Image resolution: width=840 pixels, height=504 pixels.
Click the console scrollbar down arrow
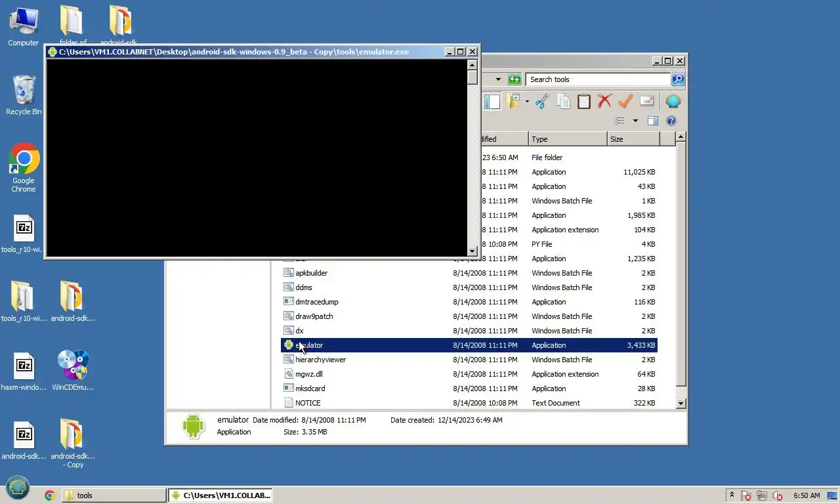tap(472, 251)
